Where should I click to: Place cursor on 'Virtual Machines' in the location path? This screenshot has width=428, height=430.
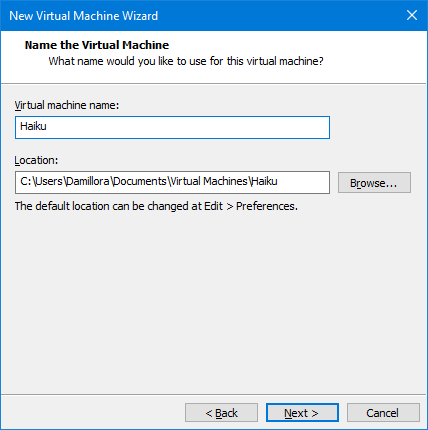[209, 181]
